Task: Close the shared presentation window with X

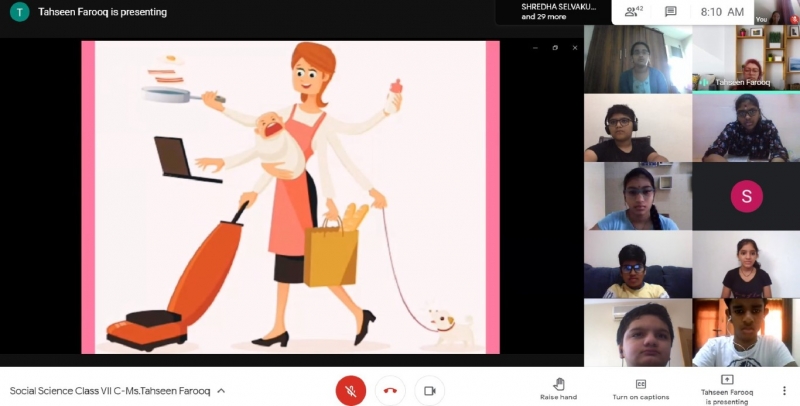Action: coord(574,48)
